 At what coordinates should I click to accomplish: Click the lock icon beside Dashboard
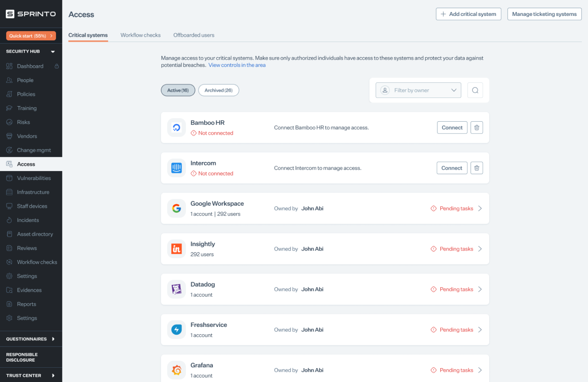point(57,66)
